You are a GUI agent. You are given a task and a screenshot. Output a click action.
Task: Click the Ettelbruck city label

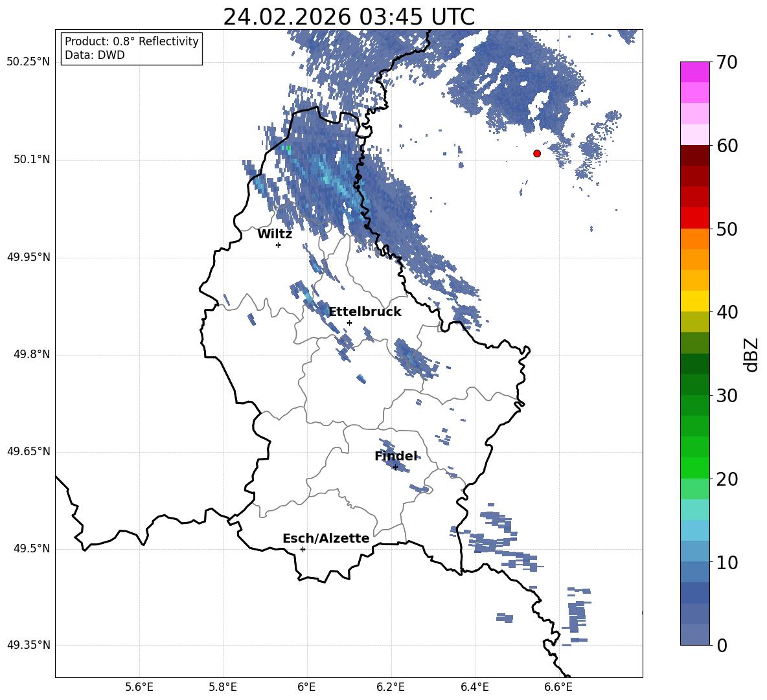[365, 312]
